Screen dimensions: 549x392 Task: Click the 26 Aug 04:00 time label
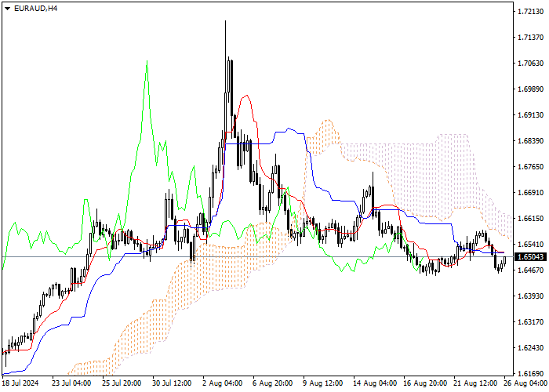pyautogui.click(x=525, y=383)
